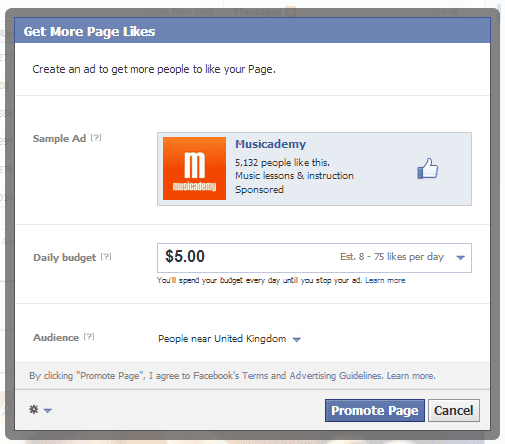Click the Est. 8 - 75 likes per day text

[x=392, y=257]
